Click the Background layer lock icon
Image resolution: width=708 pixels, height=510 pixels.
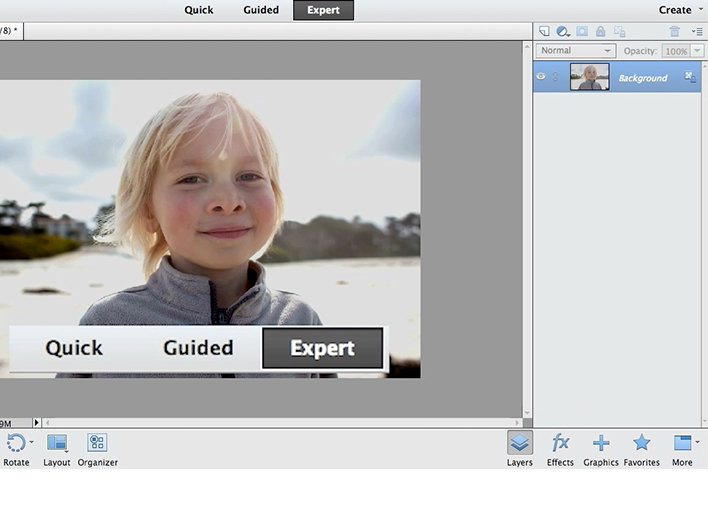[689, 76]
